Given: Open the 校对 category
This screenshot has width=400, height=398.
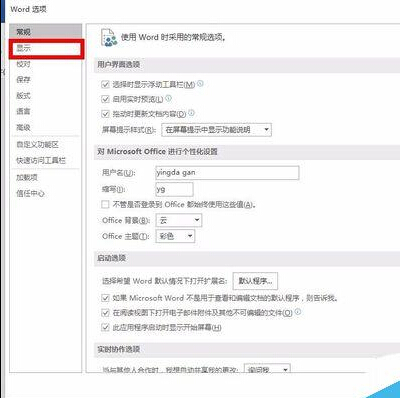Looking at the screenshot, I should [45, 64].
